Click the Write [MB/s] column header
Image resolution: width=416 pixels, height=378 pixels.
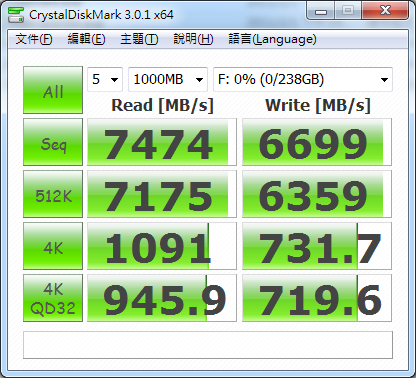tap(318, 105)
